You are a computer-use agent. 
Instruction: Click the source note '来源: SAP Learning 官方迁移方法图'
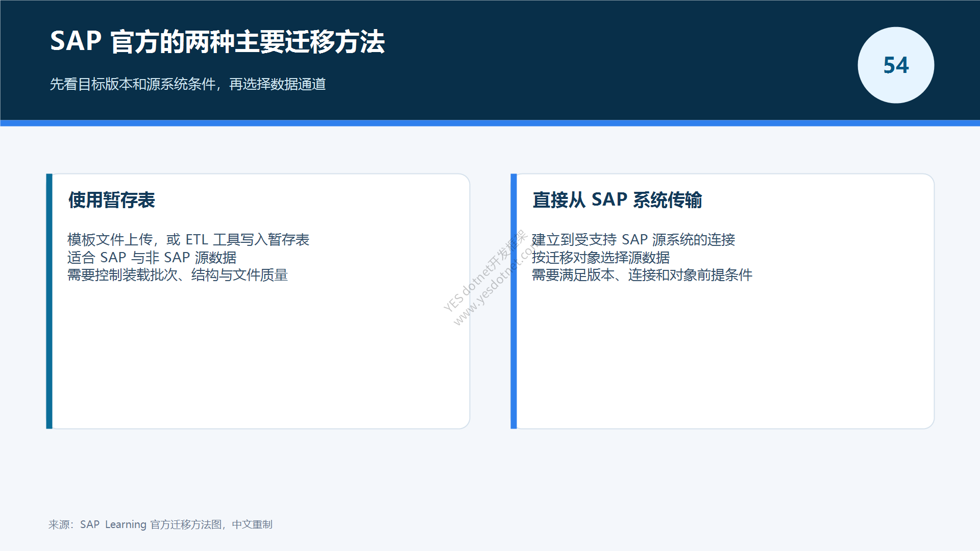[x=135, y=524]
